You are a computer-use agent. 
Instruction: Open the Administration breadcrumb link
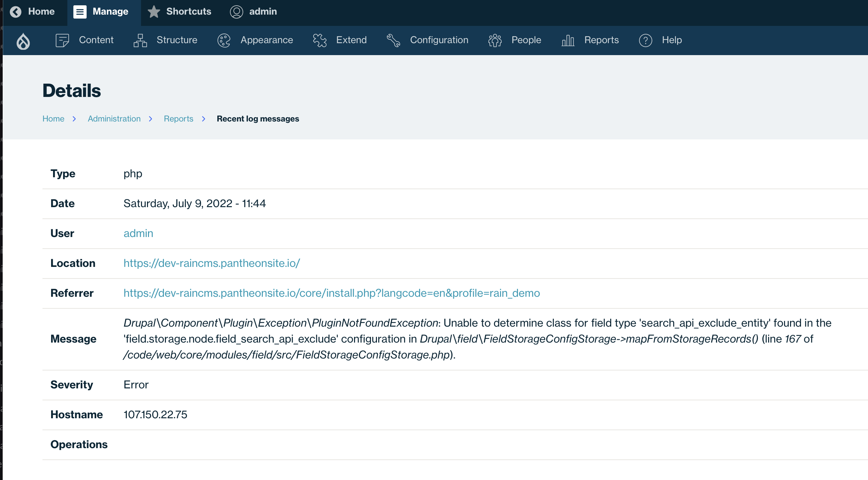(x=114, y=119)
